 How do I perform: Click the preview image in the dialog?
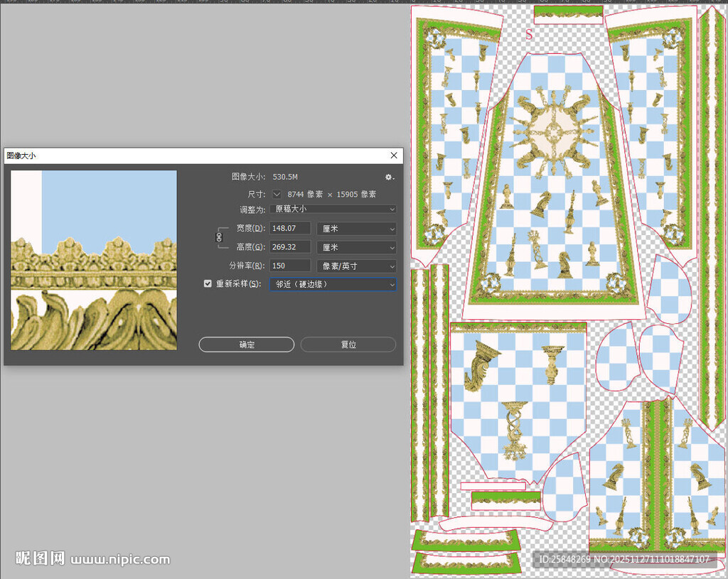click(x=94, y=260)
